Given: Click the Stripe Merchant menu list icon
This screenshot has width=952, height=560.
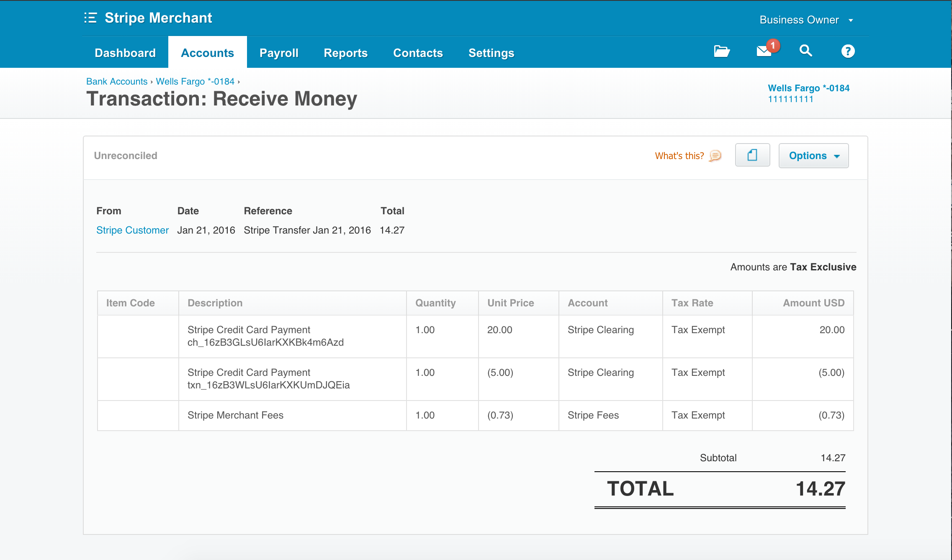Looking at the screenshot, I should tap(90, 18).
